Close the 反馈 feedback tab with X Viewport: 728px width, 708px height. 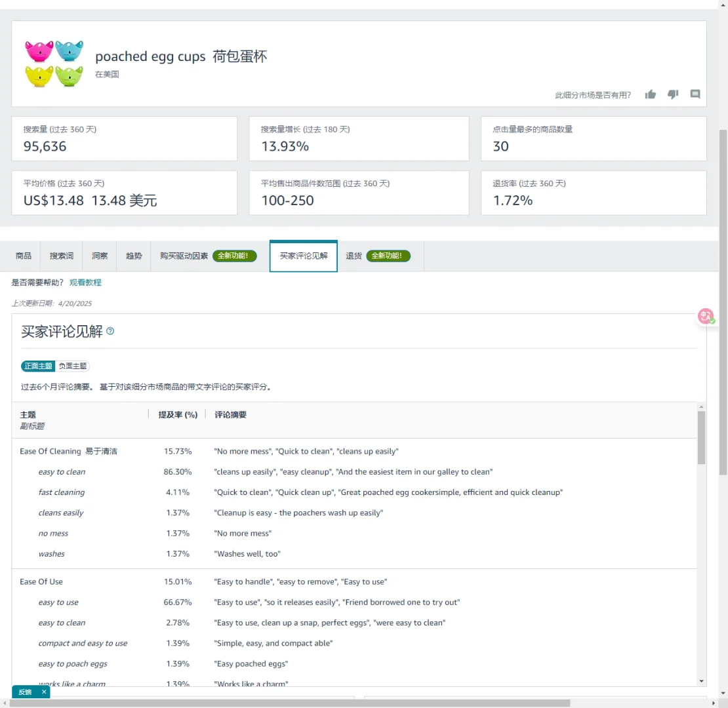click(x=44, y=692)
